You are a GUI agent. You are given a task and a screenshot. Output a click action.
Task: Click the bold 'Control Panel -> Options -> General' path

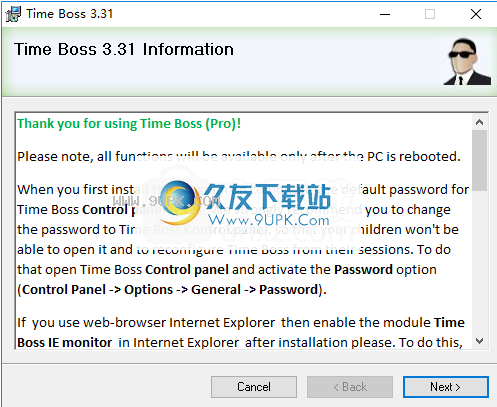(x=131, y=290)
